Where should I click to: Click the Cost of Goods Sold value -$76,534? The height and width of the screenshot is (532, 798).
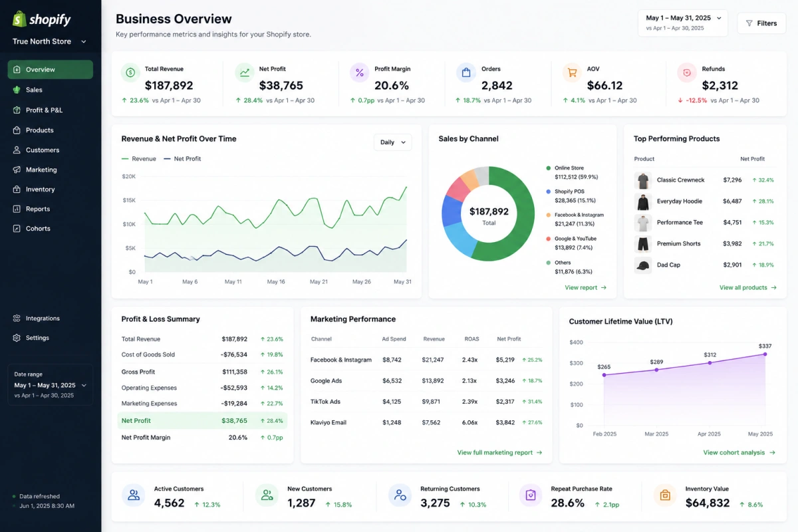[234, 355]
